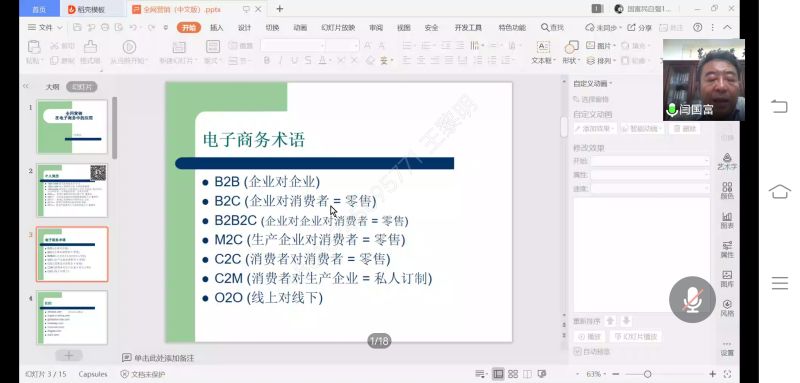Click the Paste (粘贴) clipboard icon
The image size is (800, 383).
tap(34, 47)
